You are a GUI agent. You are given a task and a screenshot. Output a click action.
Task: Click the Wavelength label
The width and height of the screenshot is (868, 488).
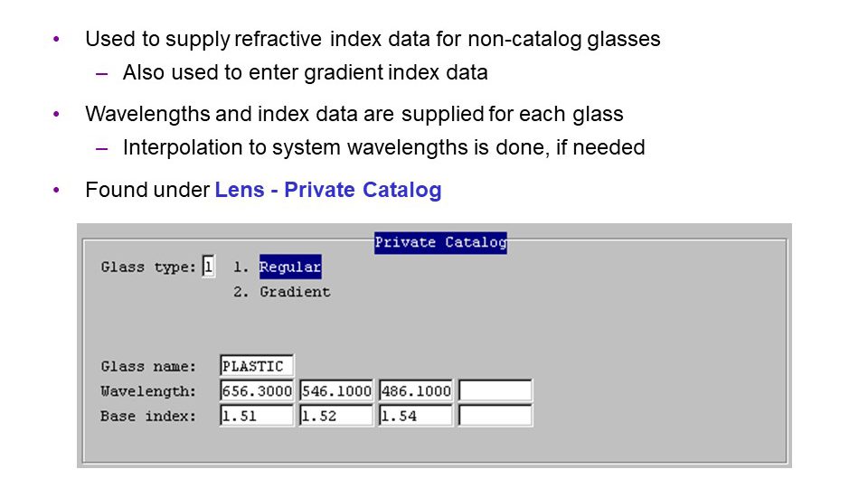[x=148, y=391]
